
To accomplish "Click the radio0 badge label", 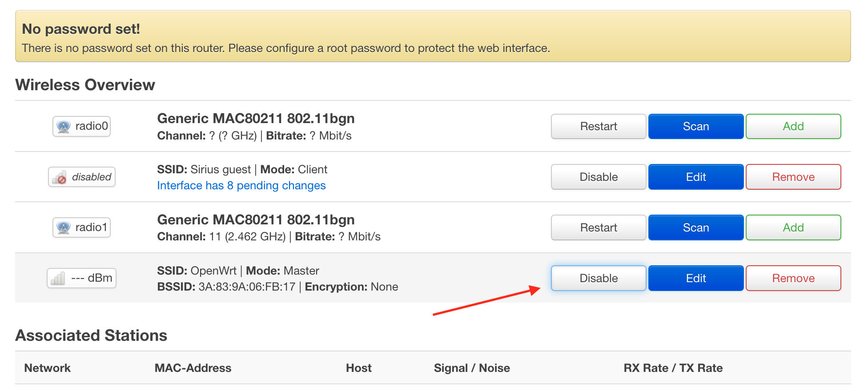I will (x=82, y=127).
